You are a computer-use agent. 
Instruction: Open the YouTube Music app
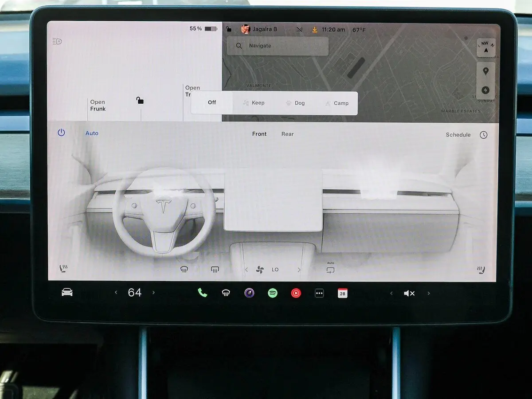tap(296, 293)
